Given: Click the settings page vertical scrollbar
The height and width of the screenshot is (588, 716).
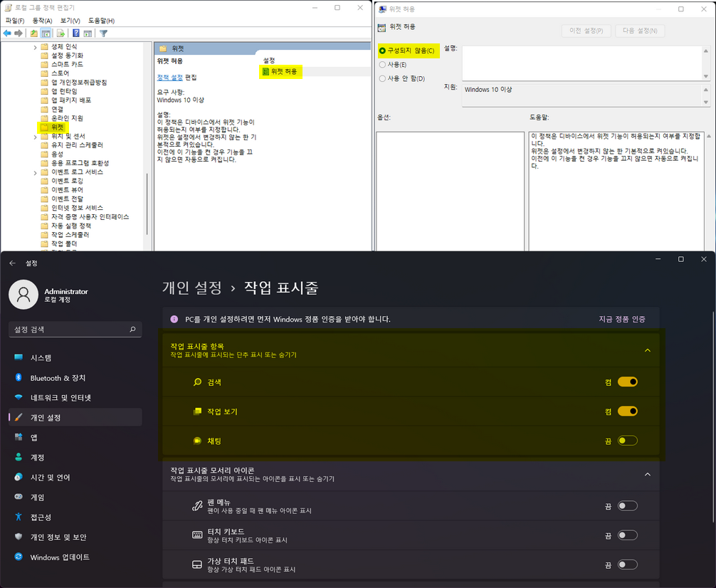Looking at the screenshot, I should (x=713, y=417).
